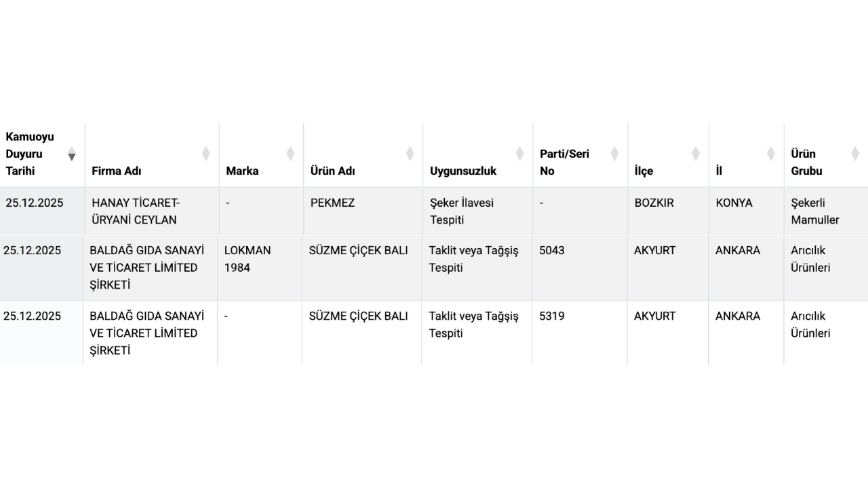Click the PEKMEZ product cell
Image resolution: width=868 pixels, height=488 pixels.
click(332, 203)
